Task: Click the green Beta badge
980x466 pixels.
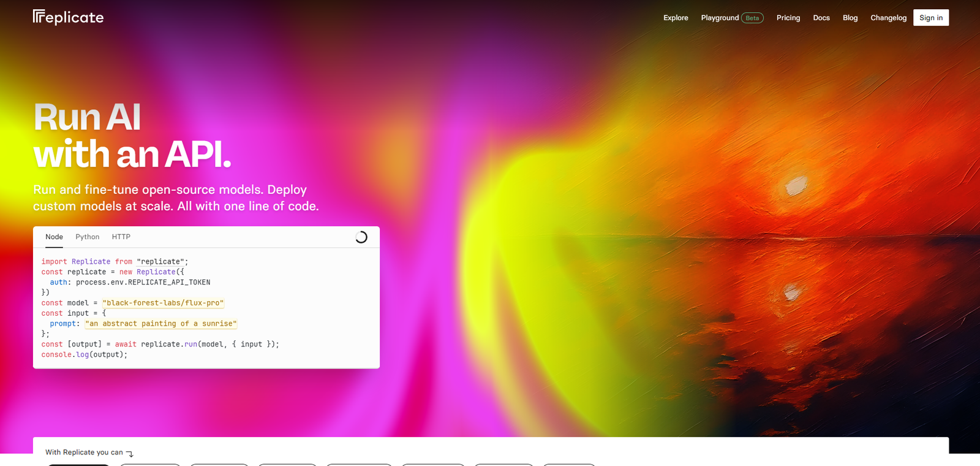Action: point(752,18)
